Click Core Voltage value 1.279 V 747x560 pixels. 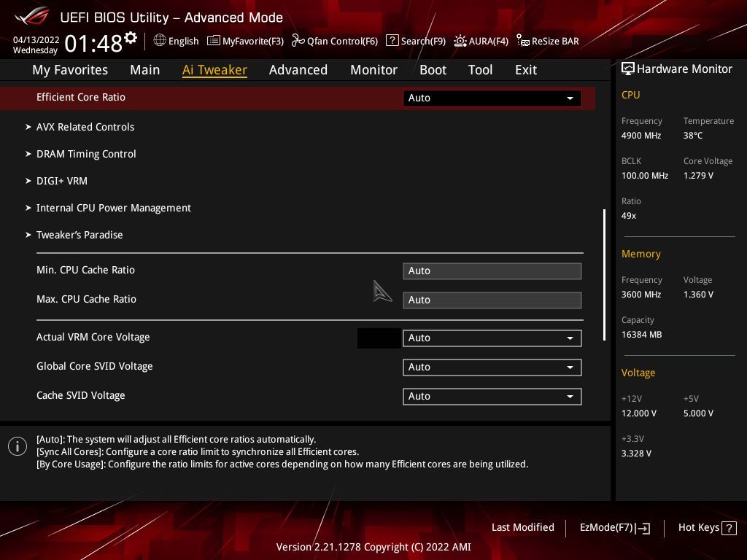pos(698,176)
